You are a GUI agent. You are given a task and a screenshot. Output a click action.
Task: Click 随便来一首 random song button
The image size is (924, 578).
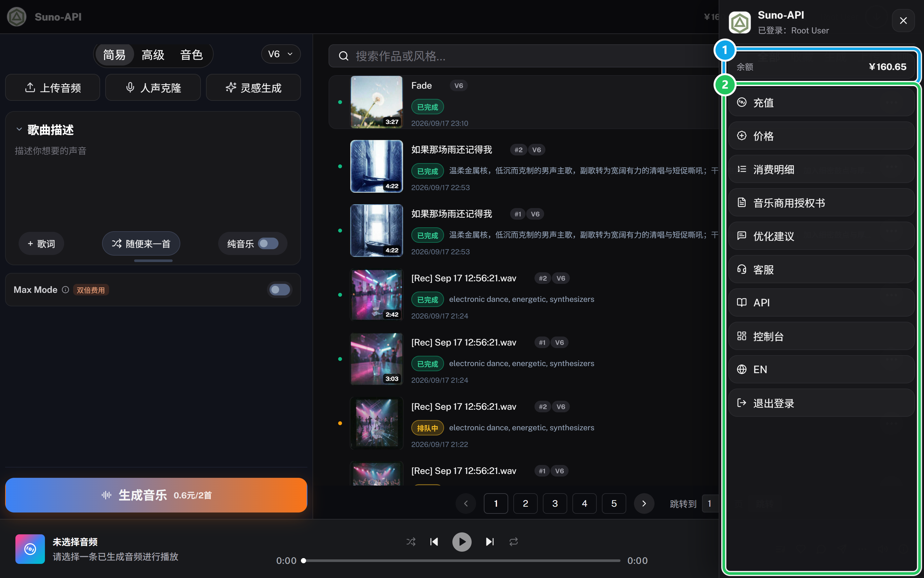[x=141, y=243]
